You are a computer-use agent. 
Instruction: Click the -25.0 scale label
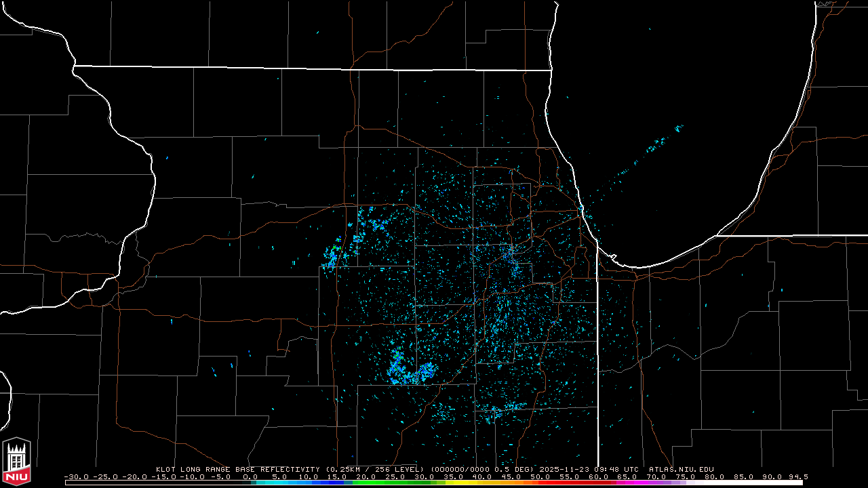click(x=106, y=477)
